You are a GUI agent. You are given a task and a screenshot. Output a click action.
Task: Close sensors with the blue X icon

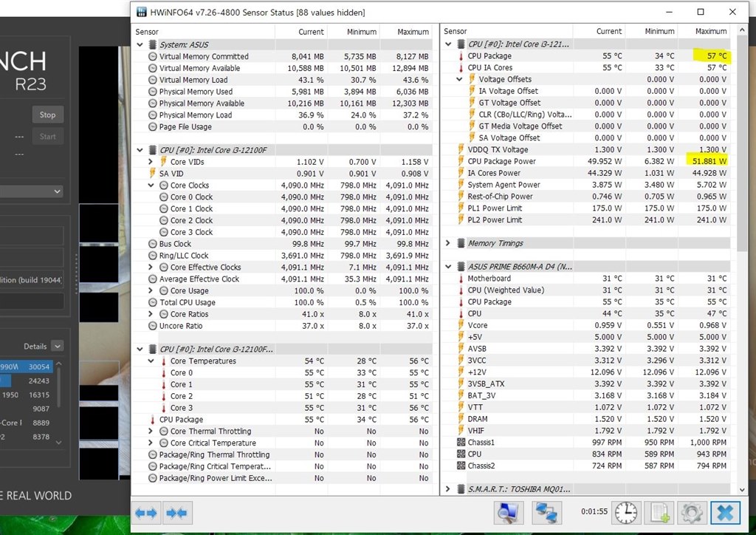pos(725,513)
